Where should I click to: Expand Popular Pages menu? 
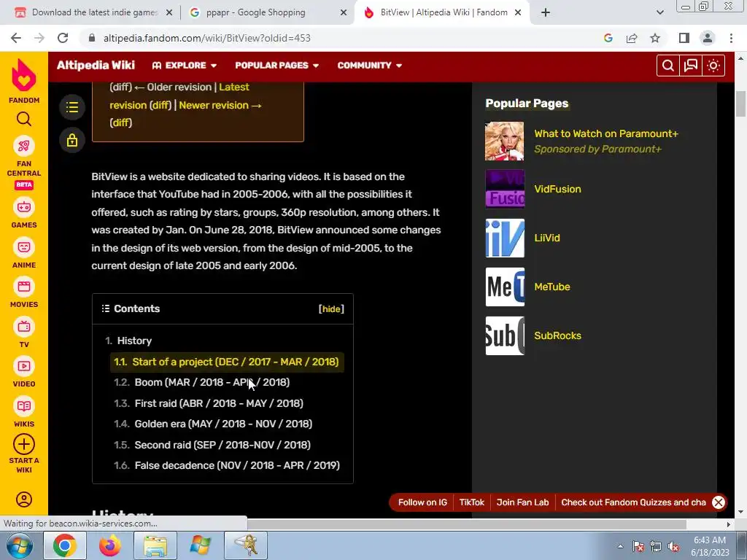pyautogui.click(x=276, y=66)
